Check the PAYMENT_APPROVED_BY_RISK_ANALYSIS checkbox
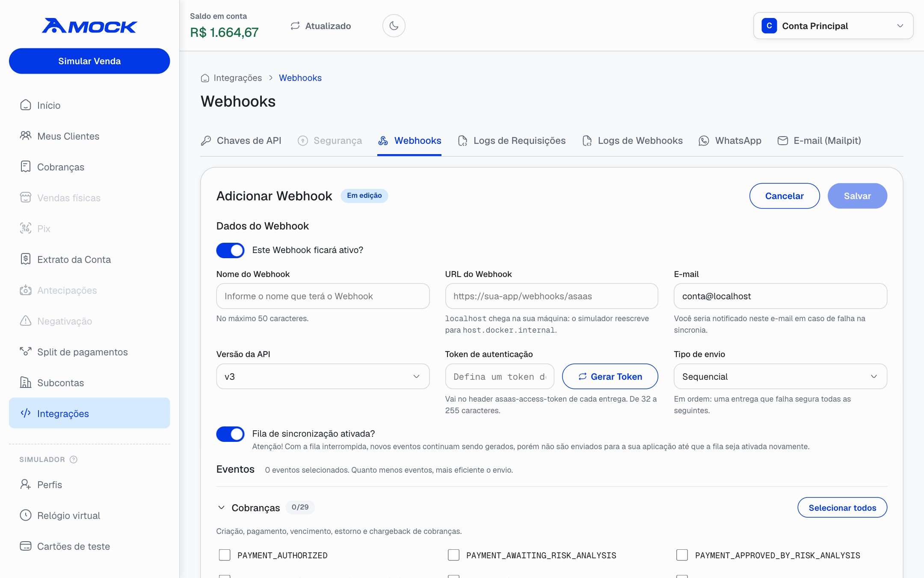This screenshot has width=924, height=578. click(682, 555)
